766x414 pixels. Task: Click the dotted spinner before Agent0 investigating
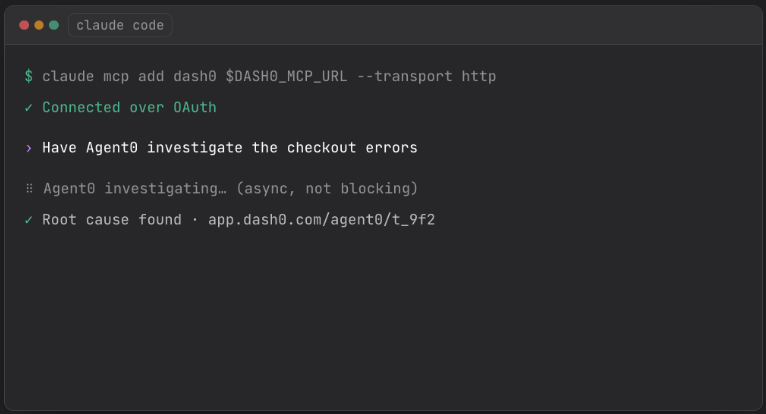(x=29, y=188)
